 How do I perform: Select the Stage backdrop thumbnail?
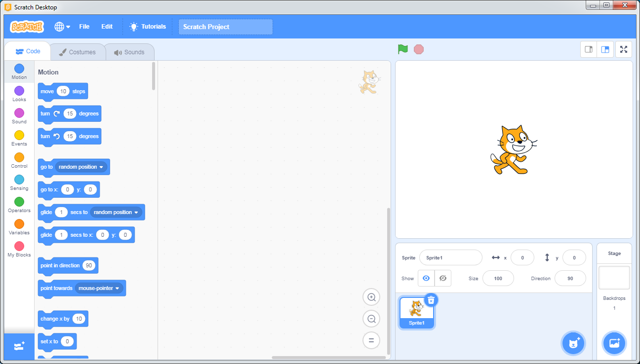pyautogui.click(x=614, y=278)
